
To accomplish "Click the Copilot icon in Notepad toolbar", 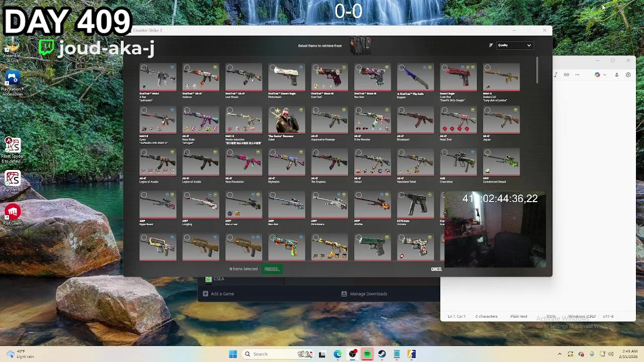I will (597, 75).
